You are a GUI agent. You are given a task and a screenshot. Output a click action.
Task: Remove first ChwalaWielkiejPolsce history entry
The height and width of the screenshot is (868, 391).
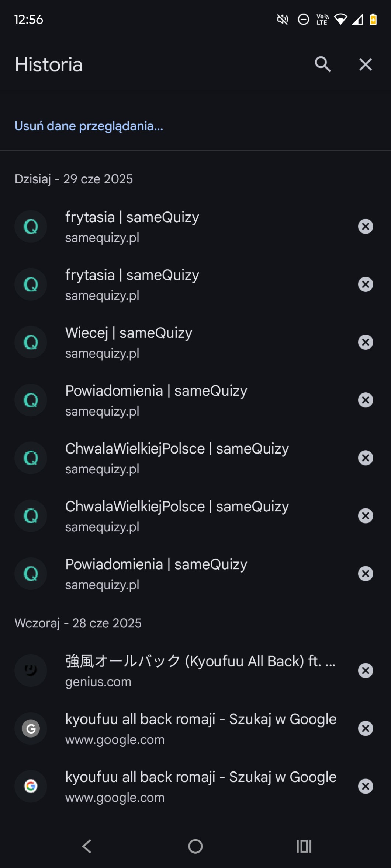(365, 458)
